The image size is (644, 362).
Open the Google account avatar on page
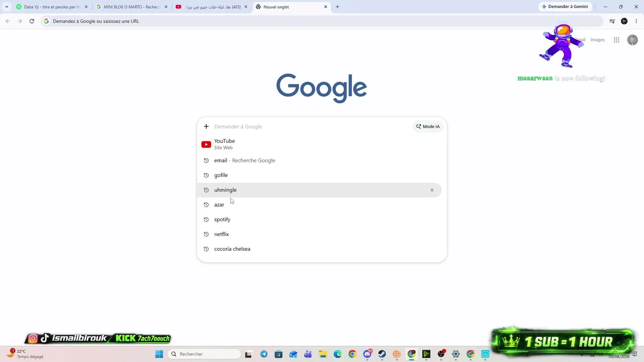tap(632, 40)
